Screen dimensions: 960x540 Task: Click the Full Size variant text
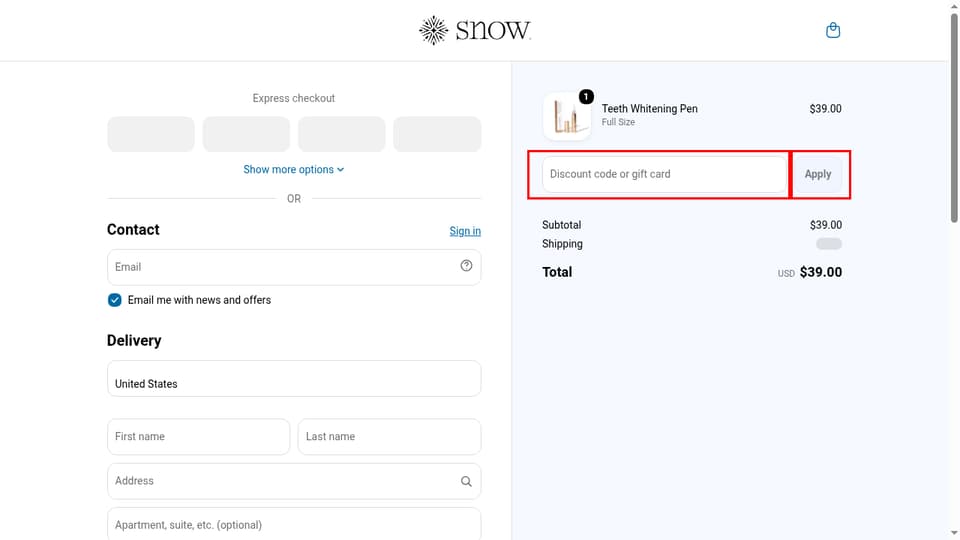(618, 122)
